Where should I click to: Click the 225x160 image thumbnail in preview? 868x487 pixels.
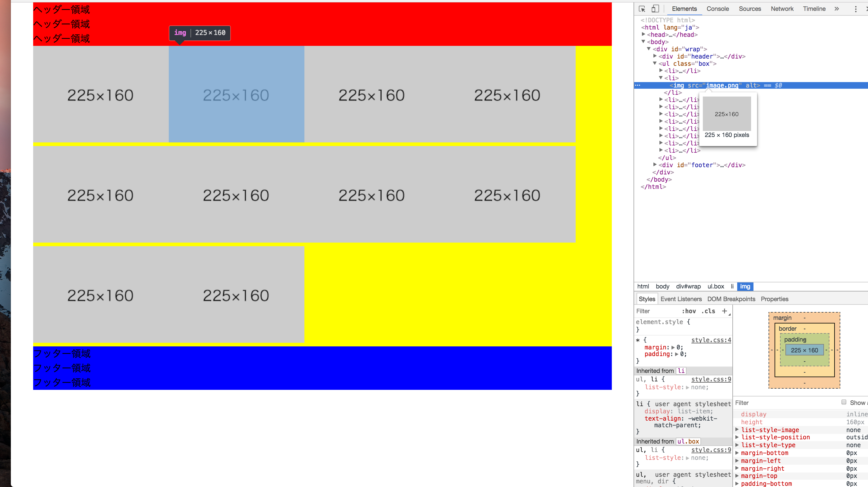coord(727,113)
